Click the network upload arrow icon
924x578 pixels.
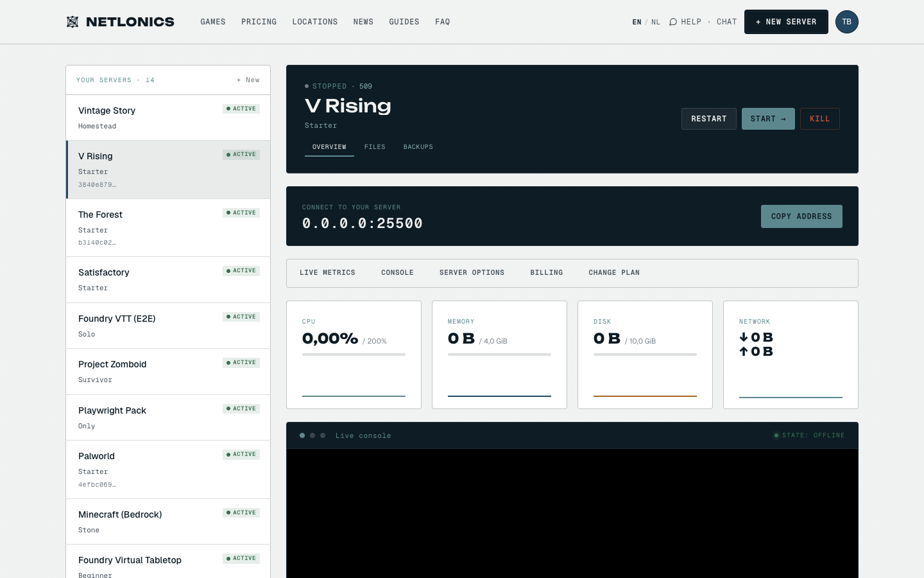pyautogui.click(x=744, y=351)
